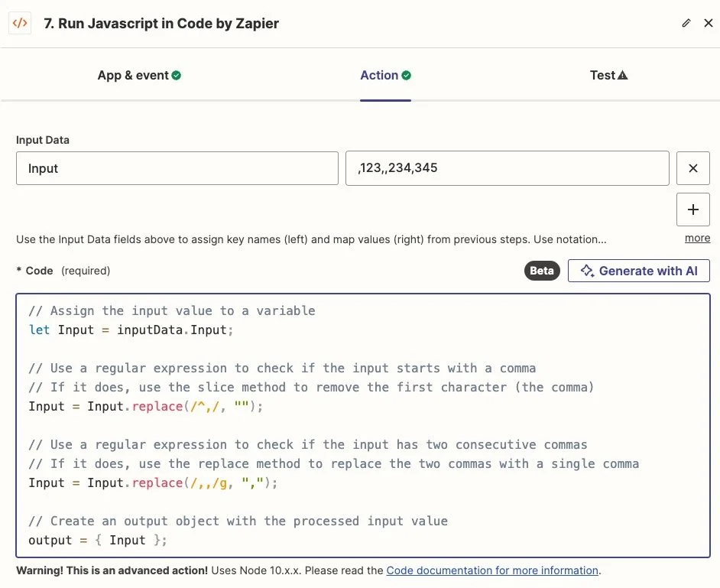Open the App & event tab
The height and width of the screenshot is (588, 720).
click(139, 76)
